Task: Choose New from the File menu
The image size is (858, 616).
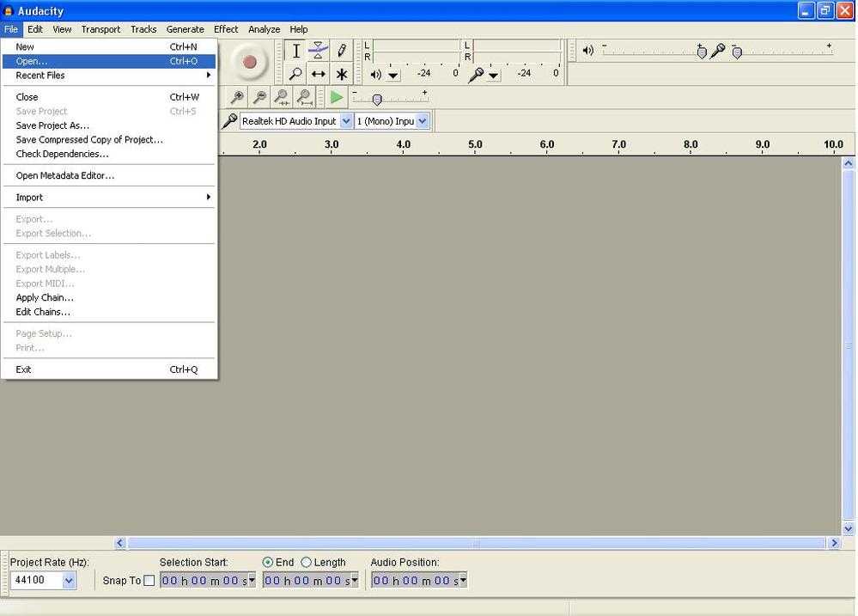Action: pos(109,47)
